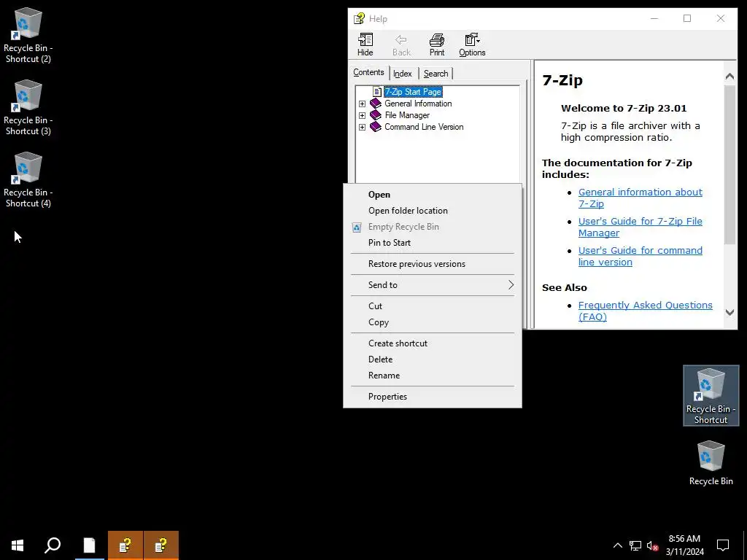The image size is (747, 560).
Task: Switch to the Contents tab
Action: click(x=368, y=72)
